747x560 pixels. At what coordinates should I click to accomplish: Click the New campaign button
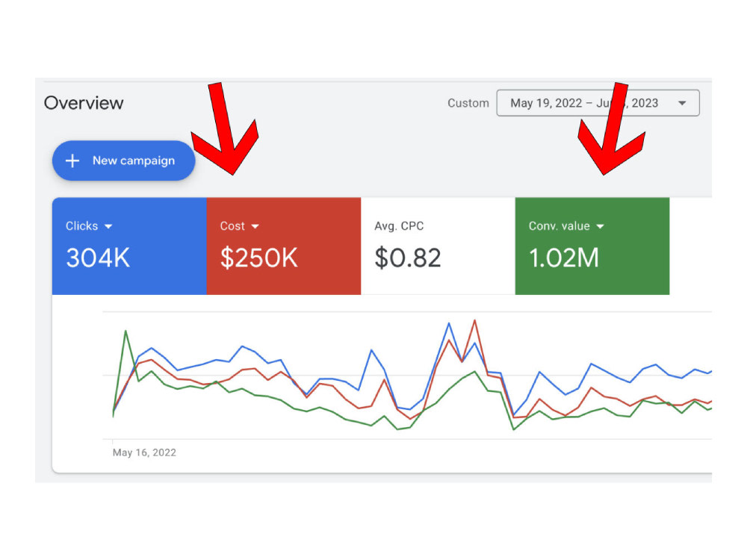123,161
